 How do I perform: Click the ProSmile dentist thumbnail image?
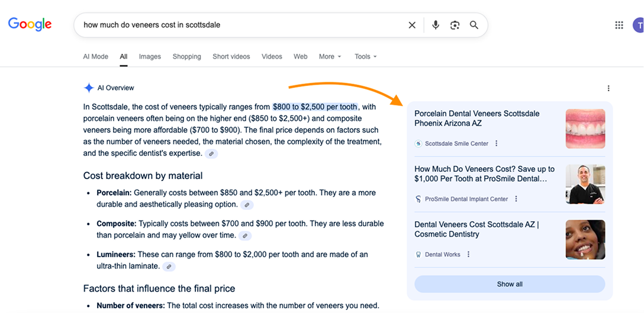click(585, 184)
